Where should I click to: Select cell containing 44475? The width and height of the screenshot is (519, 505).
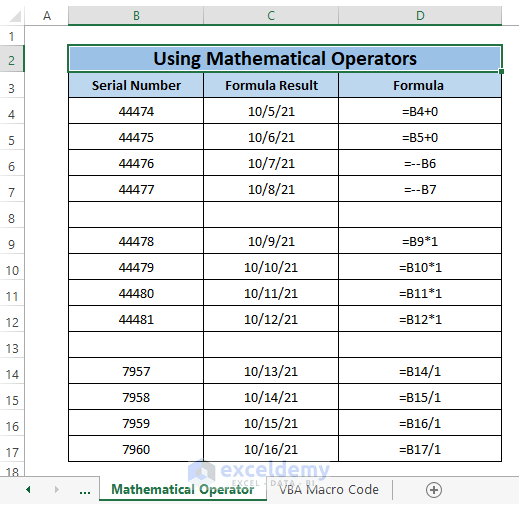click(136, 137)
